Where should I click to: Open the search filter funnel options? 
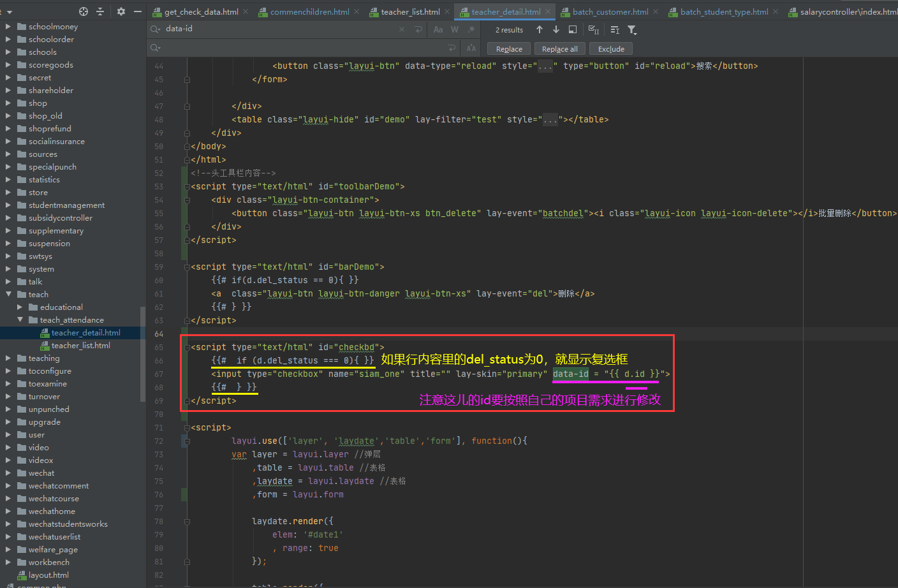tap(632, 29)
